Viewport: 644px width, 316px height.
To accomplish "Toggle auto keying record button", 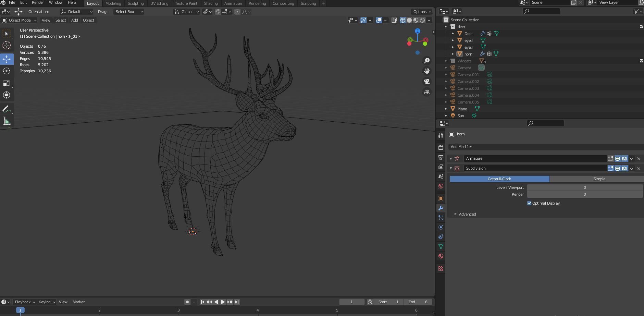I will 187,302.
